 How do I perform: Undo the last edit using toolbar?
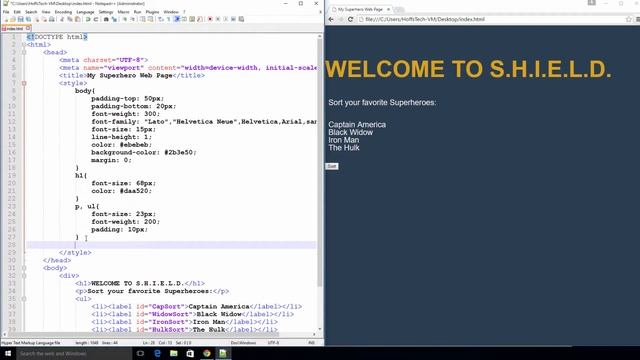88,19
